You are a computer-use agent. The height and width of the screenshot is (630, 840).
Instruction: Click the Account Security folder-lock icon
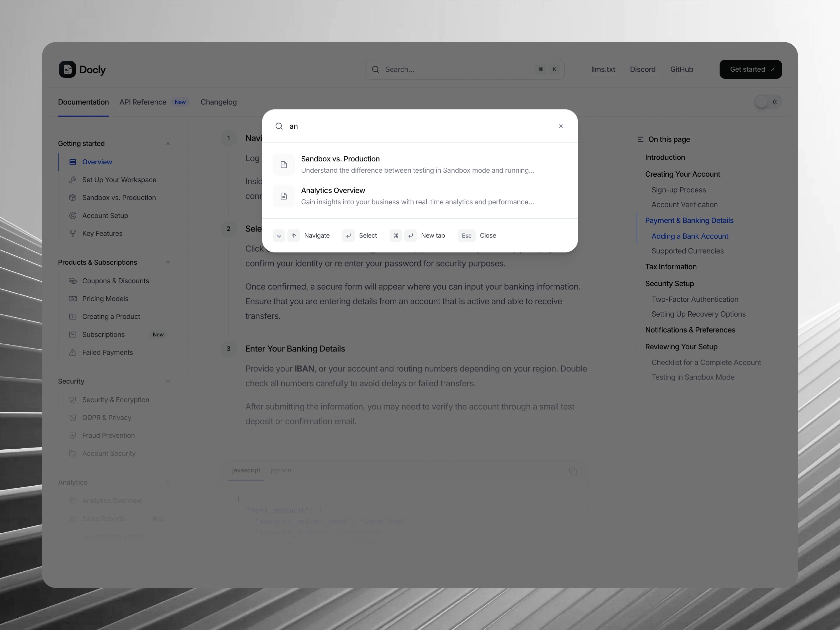(72, 453)
